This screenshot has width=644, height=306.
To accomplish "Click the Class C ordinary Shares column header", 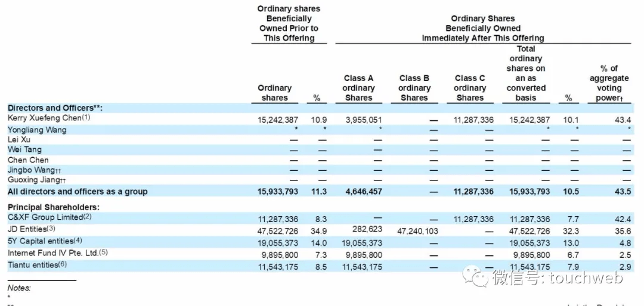I will tap(469, 88).
